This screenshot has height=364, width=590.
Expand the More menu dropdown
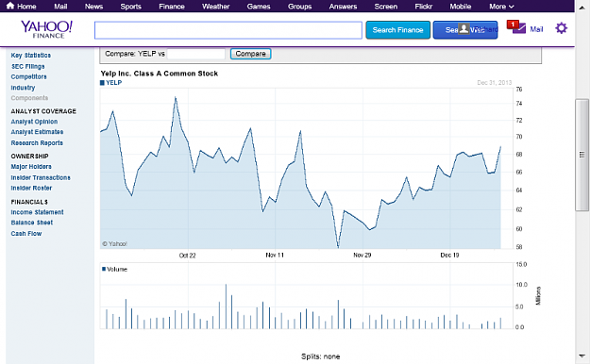pyautogui.click(x=501, y=7)
